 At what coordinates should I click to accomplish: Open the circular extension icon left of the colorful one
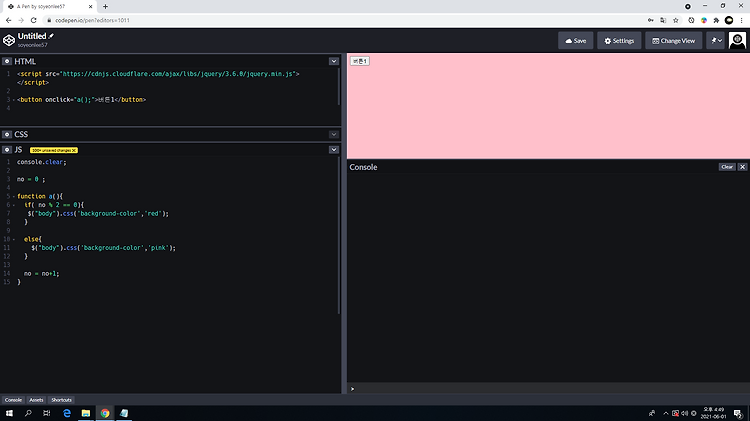691,20
